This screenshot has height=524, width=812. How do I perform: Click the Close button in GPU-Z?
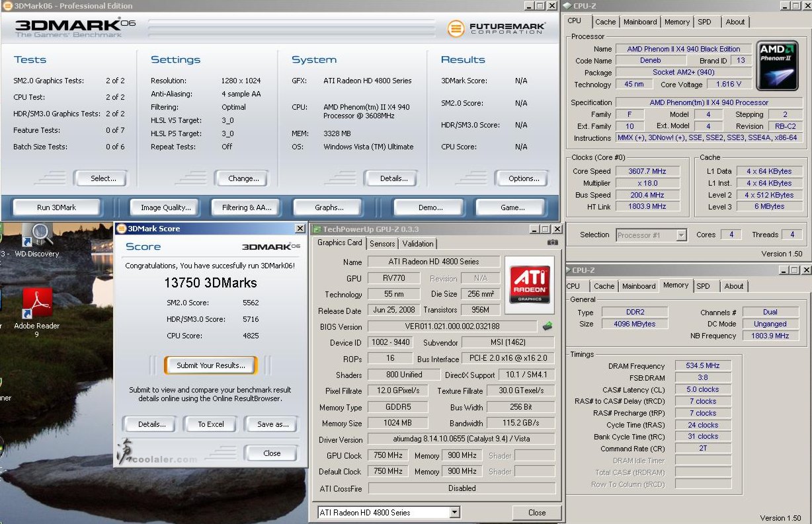click(x=537, y=513)
